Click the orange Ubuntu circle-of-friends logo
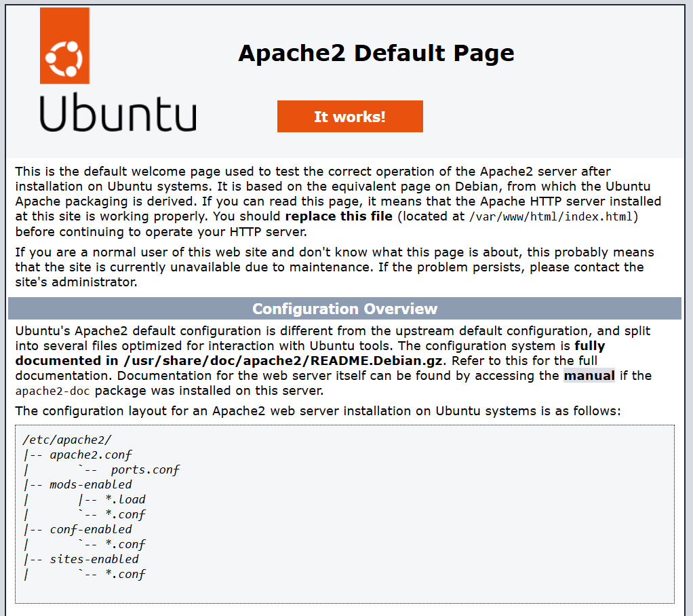This screenshot has height=616, width=693. (x=64, y=46)
